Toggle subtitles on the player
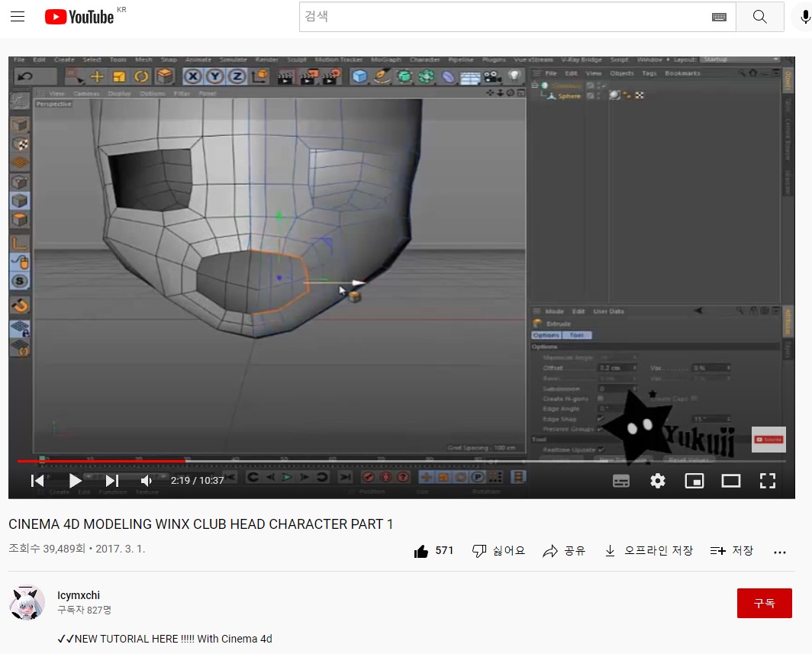The width and height of the screenshot is (812, 654). (621, 481)
